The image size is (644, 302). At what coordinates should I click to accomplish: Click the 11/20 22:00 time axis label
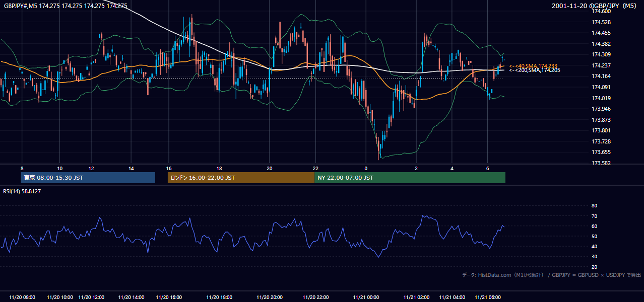[x=315, y=297]
